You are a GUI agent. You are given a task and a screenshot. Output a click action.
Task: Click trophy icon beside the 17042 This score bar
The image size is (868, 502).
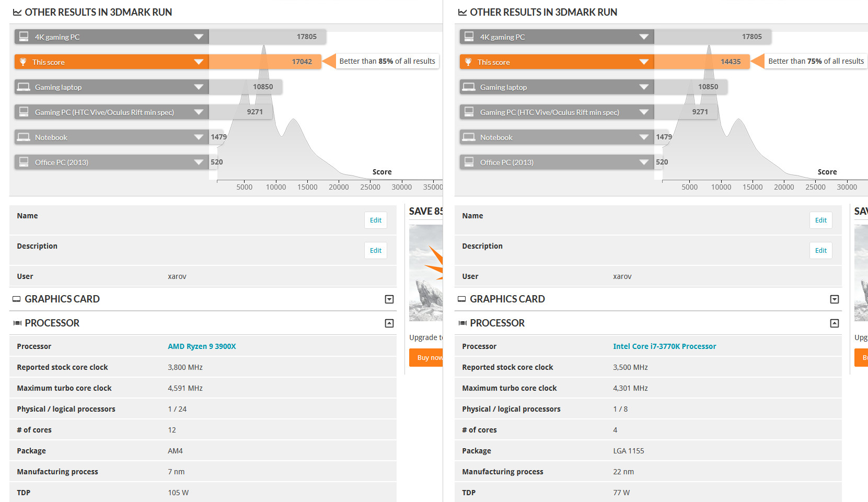click(x=23, y=62)
